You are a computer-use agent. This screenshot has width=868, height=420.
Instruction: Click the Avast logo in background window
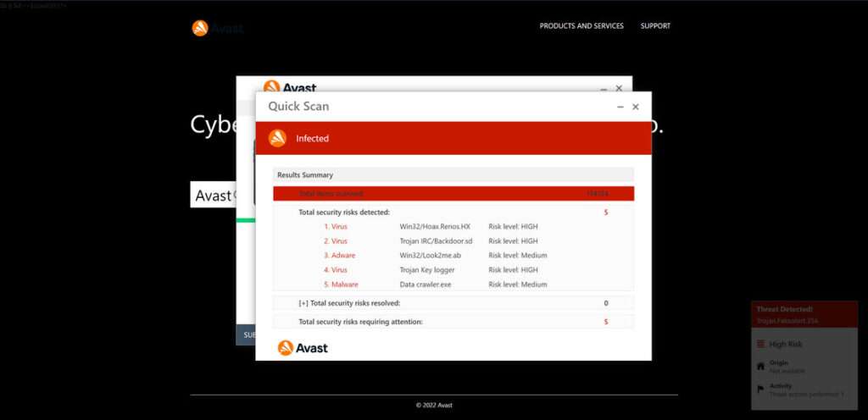(x=290, y=86)
